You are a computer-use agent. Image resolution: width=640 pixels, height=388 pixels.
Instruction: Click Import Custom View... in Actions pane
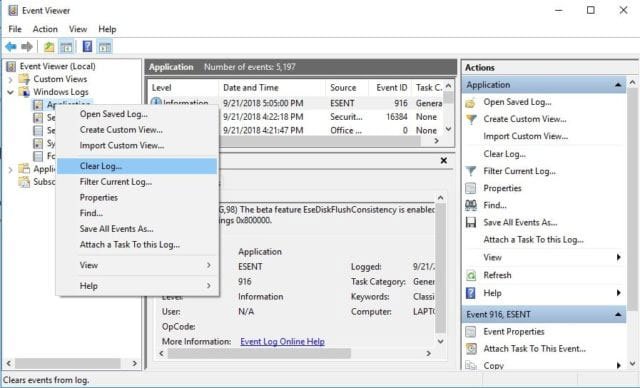coord(526,136)
